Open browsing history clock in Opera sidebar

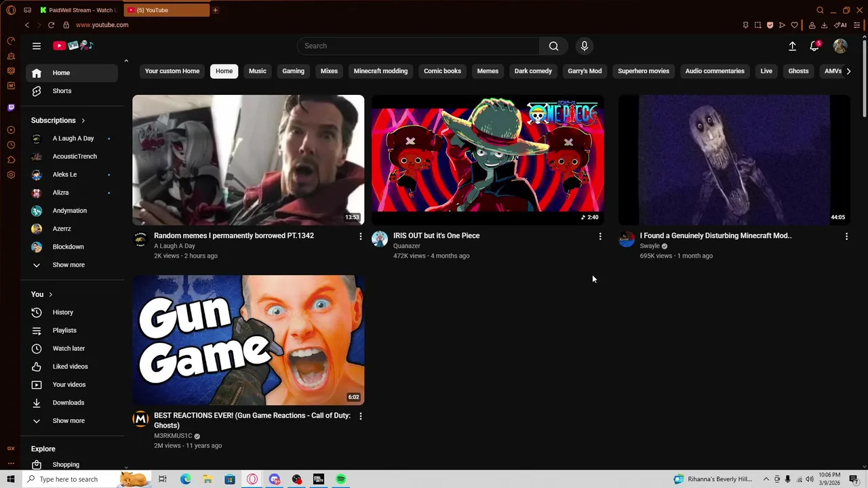11,145
